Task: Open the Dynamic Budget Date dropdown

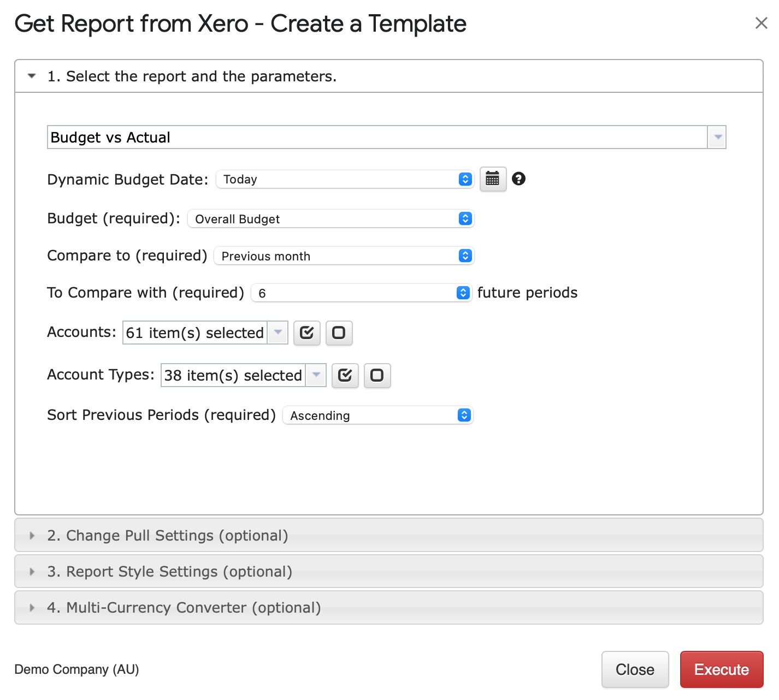Action: (345, 179)
